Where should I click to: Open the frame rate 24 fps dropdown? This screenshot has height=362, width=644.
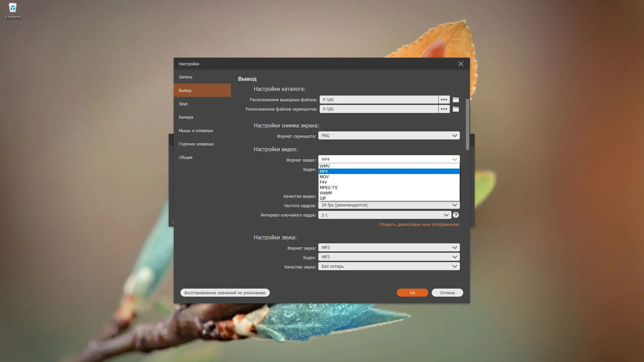tap(389, 205)
